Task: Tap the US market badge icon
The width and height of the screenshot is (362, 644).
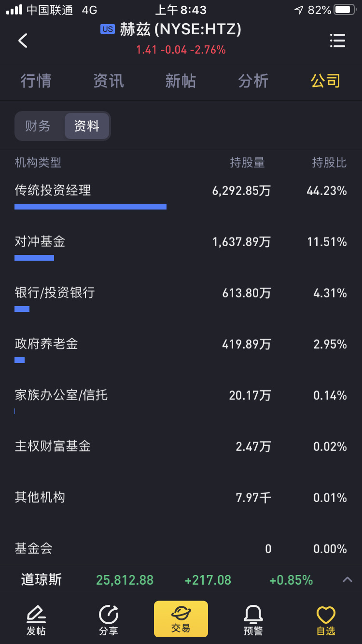Action: click(x=107, y=29)
